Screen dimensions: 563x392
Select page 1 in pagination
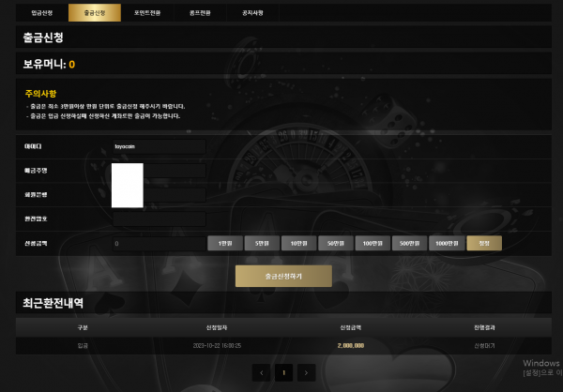283,372
